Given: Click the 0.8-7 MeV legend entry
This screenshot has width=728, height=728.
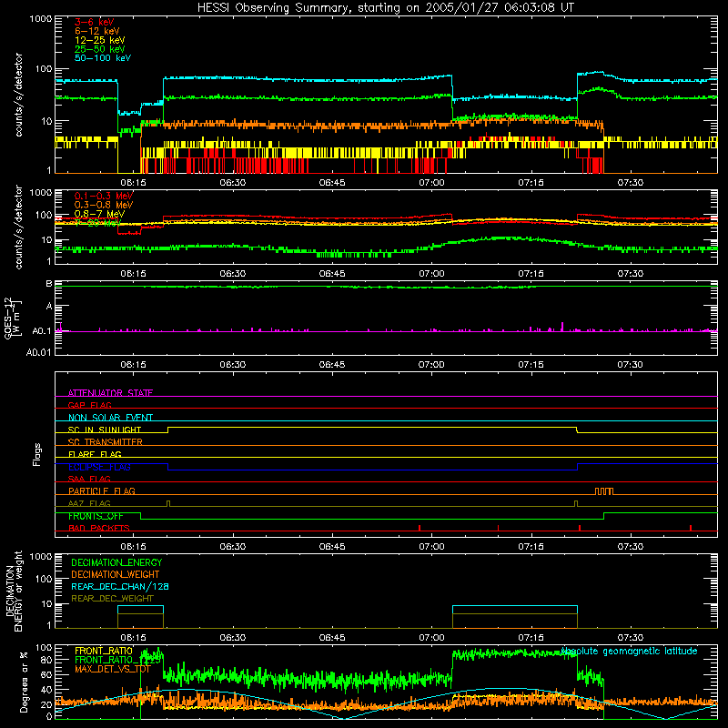Looking at the screenshot, I should [99, 214].
